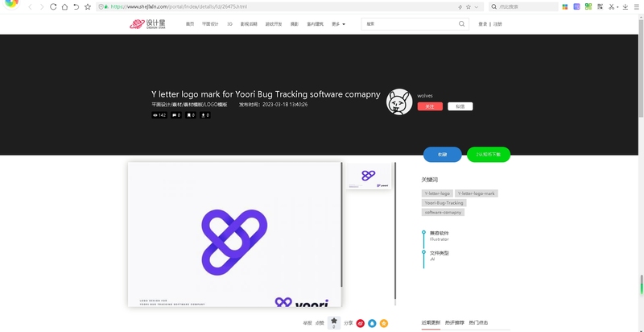Reload the page with refresh icon
Image resolution: width=644 pixels, height=332 pixels.
click(53, 6)
